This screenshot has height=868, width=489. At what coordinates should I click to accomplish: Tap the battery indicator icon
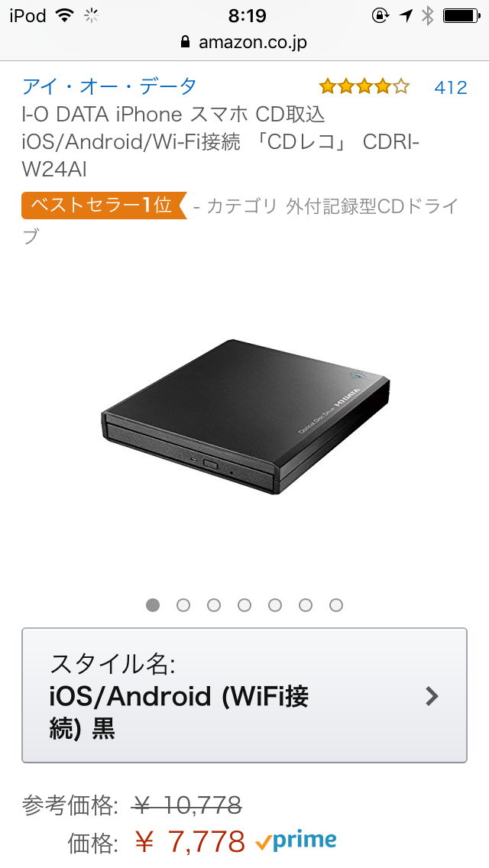pyautogui.click(x=461, y=15)
